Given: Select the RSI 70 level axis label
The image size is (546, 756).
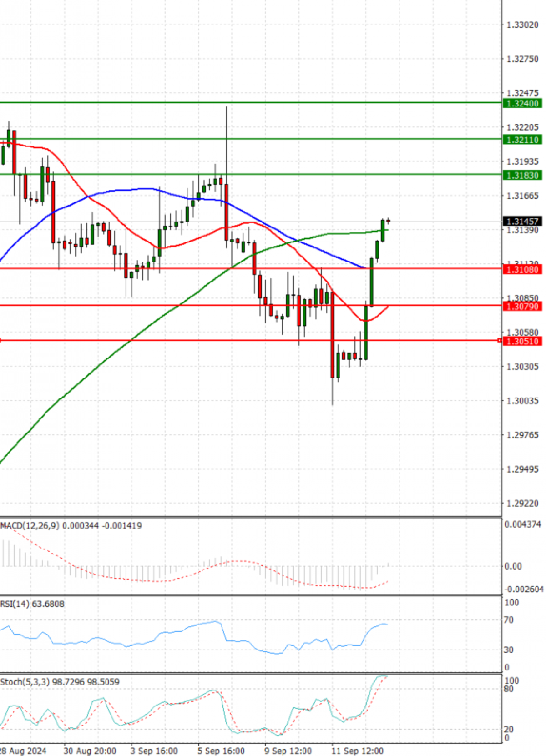Looking at the screenshot, I should click(508, 620).
